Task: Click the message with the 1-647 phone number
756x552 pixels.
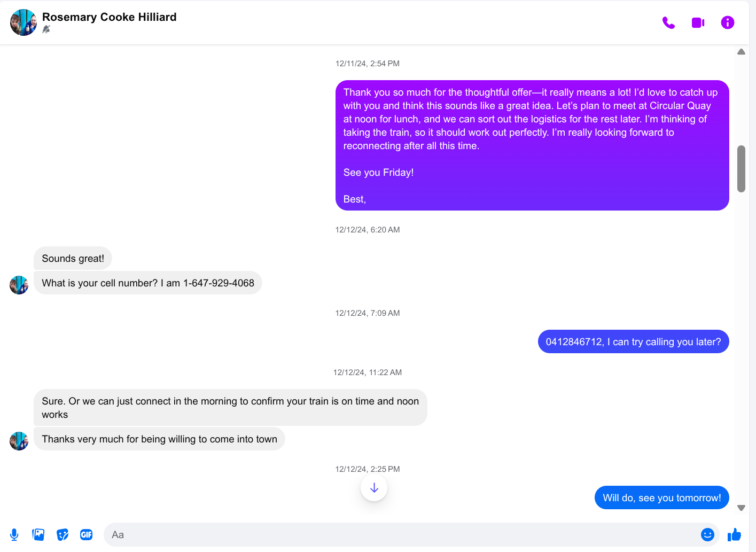Action: click(x=148, y=283)
